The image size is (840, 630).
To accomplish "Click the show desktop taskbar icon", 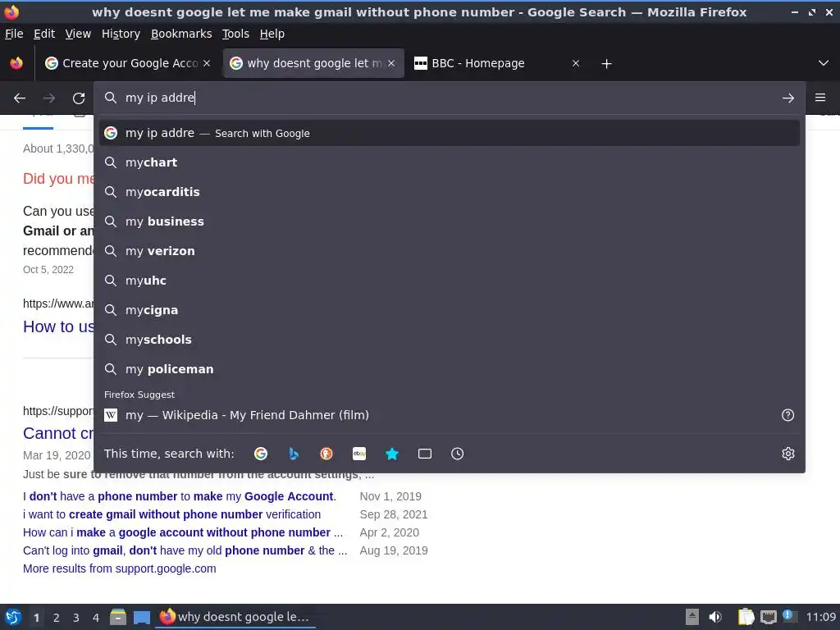I will [x=141, y=617].
